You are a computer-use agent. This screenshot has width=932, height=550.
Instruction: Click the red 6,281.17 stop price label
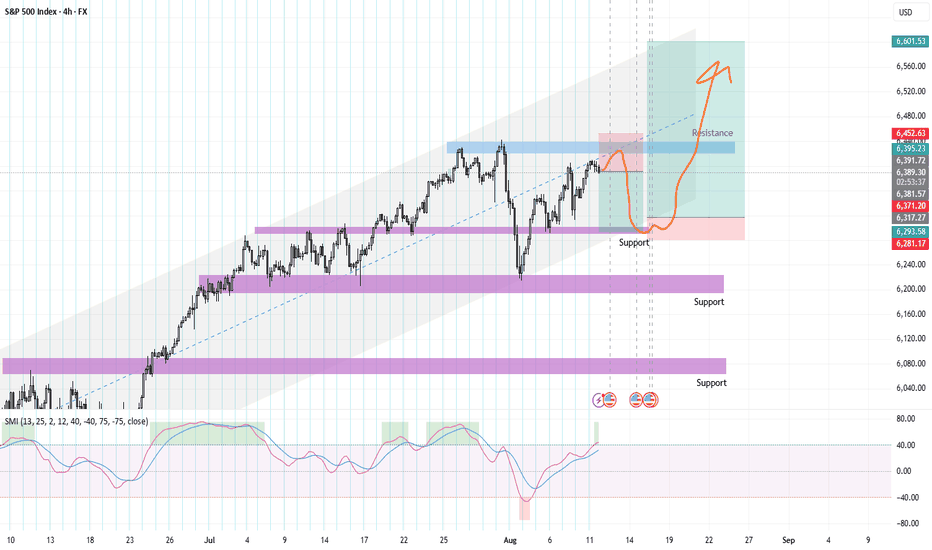(910, 244)
